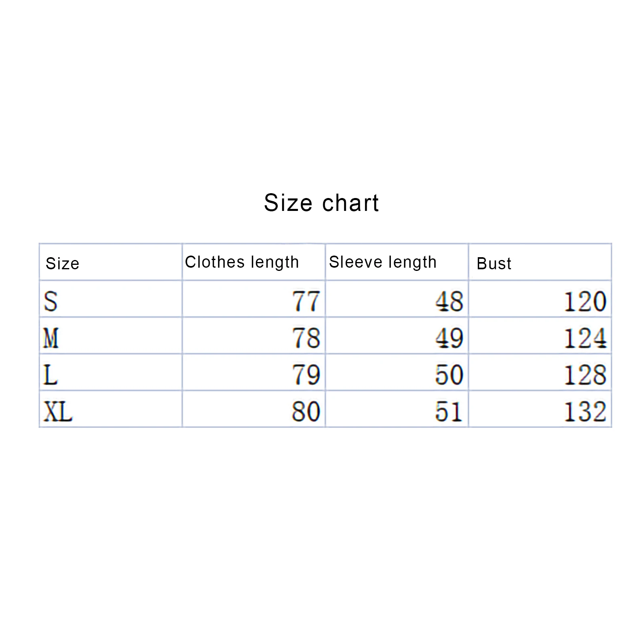Click the clothes length value 78

click(x=306, y=338)
